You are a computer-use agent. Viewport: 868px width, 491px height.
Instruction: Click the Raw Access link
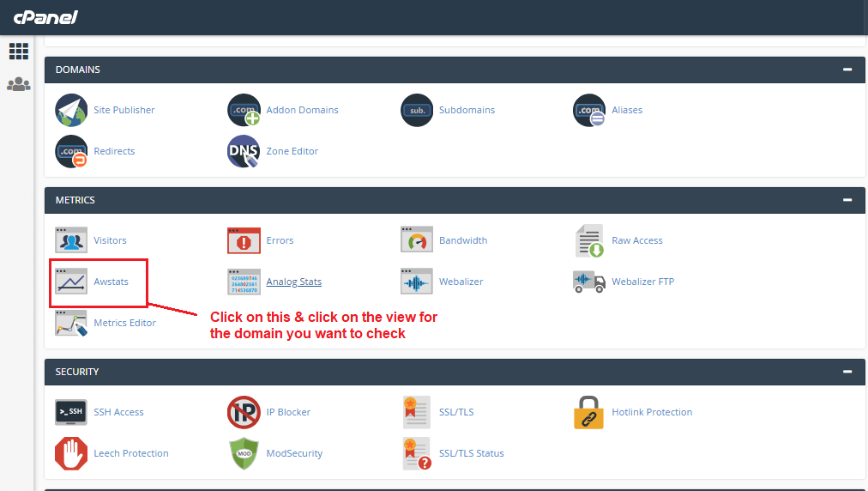click(x=636, y=240)
